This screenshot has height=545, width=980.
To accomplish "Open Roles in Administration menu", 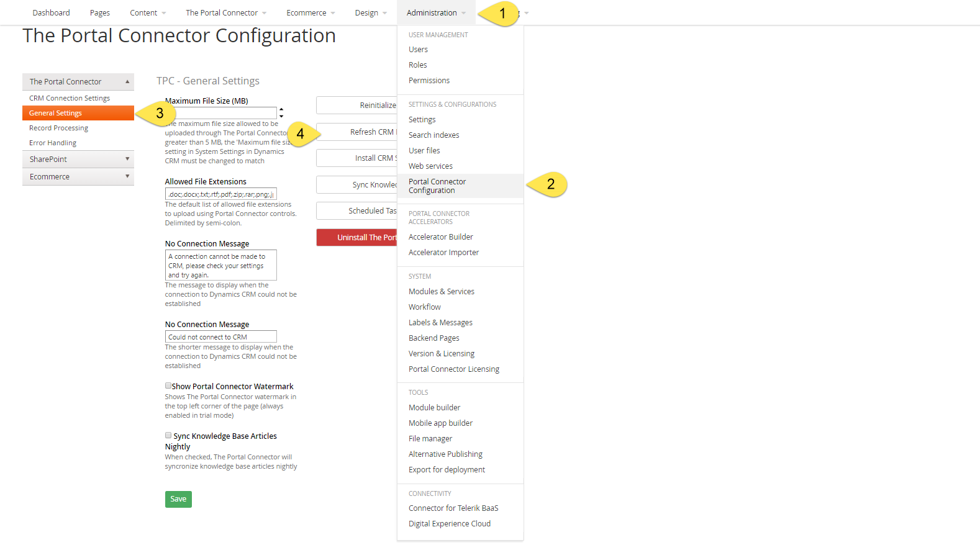I will [417, 65].
